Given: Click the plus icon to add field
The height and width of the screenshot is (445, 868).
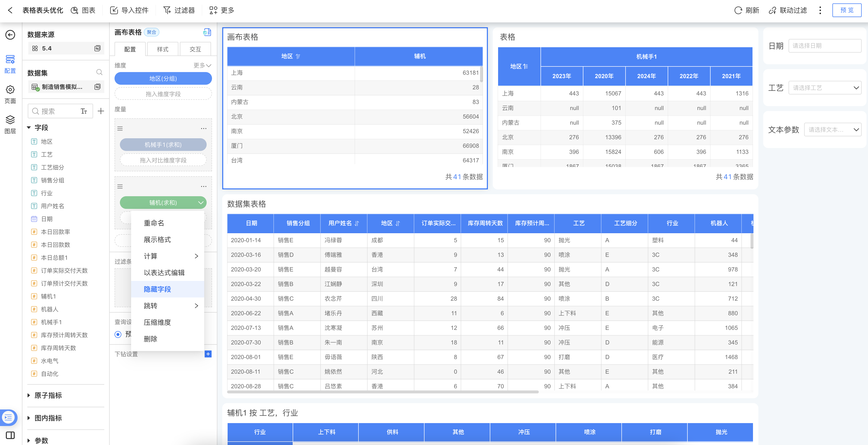Looking at the screenshot, I should click(101, 111).
